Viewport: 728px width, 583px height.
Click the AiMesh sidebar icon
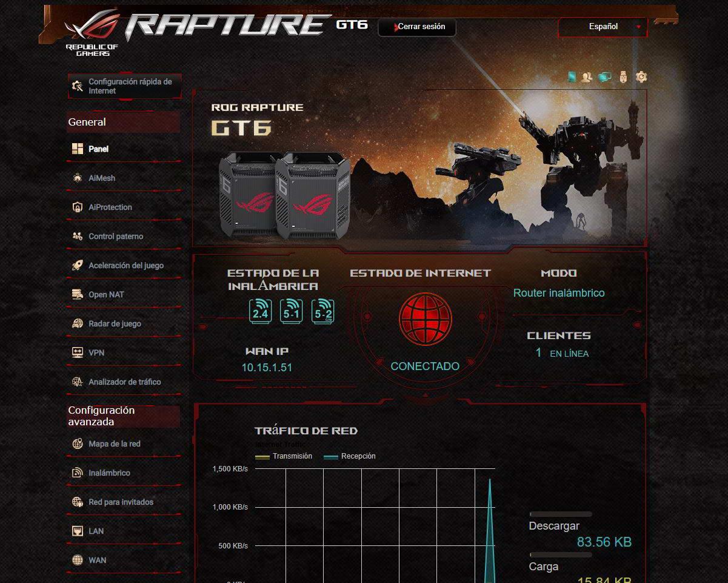[78, 178]
